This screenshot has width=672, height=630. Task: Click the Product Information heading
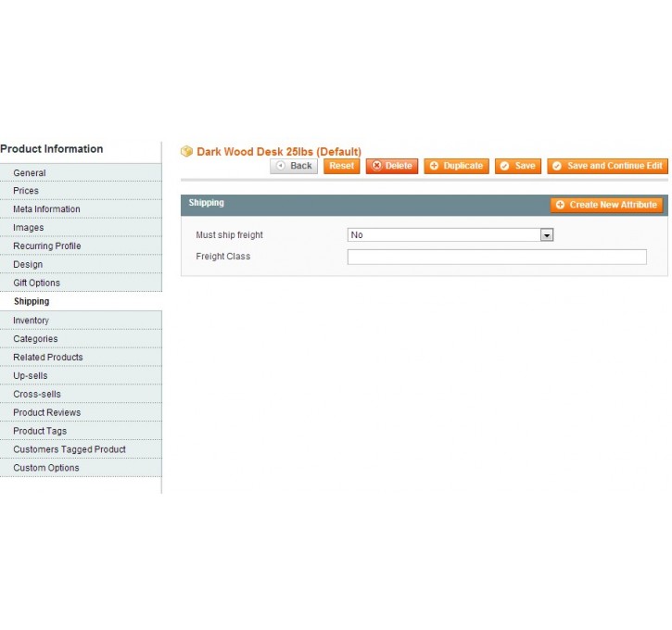coord(51,149)
